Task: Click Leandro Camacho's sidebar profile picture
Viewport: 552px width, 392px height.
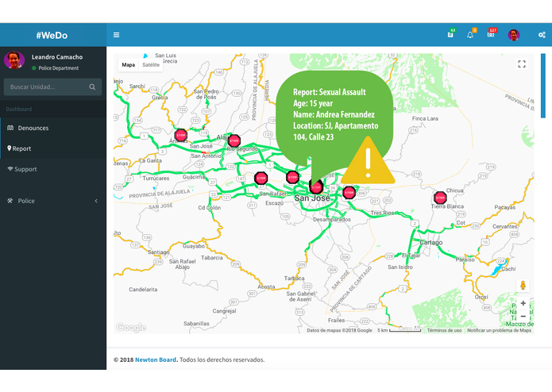Action: [x=14, y=60]
